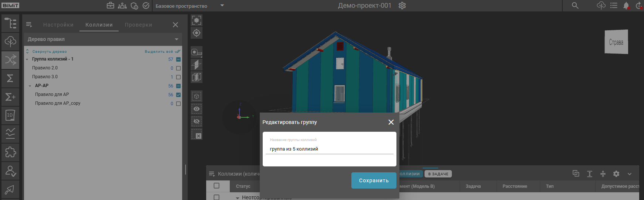The image size is (644, 200).
Task: Switch to the Настройки tab
Action: tap(58, 25)
